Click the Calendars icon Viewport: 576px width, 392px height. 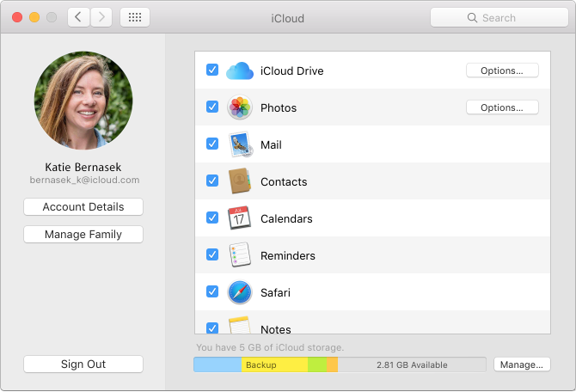click(240, 218)
